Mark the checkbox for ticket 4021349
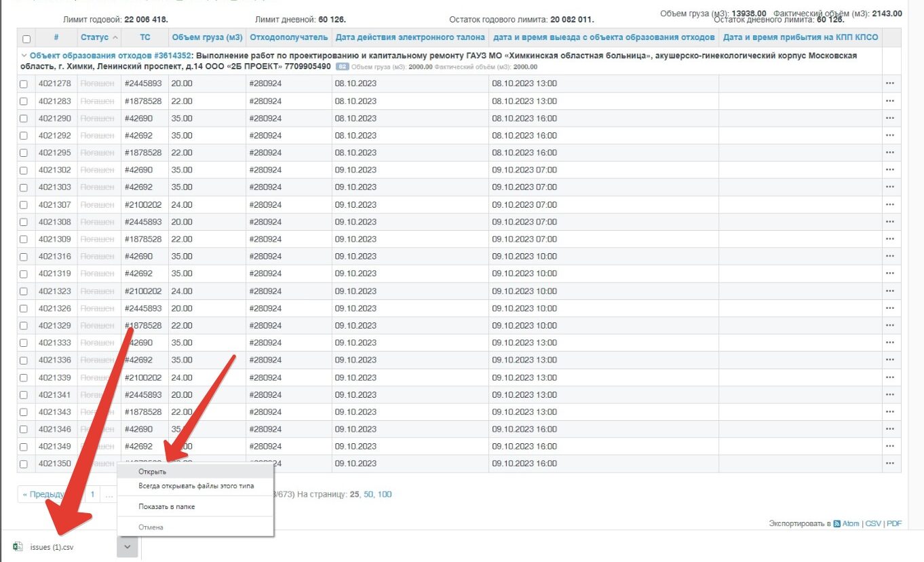 point(24,447)
